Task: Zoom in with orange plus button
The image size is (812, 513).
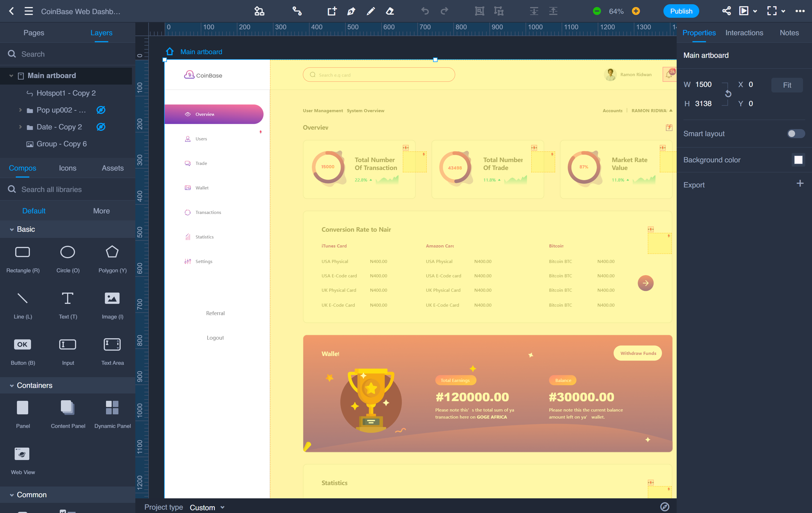Action: coord(636,11)
